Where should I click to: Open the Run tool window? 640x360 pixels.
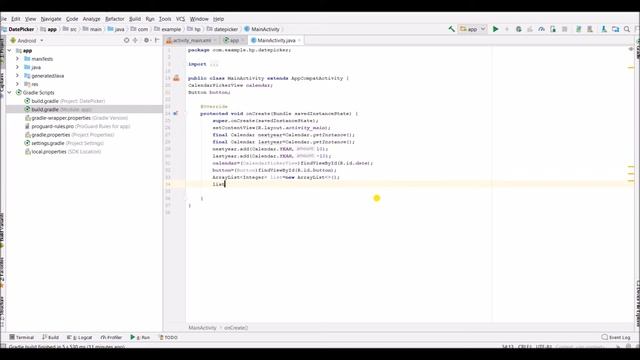coord(140,338)
